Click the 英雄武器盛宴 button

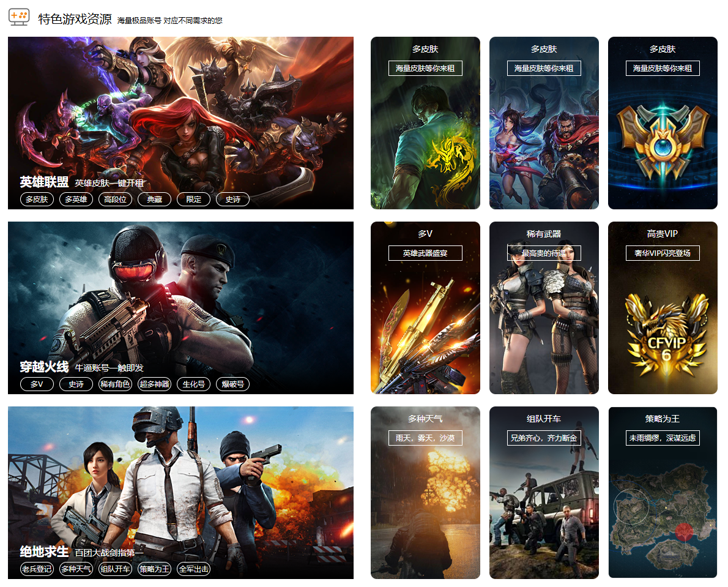coord(425,253)
